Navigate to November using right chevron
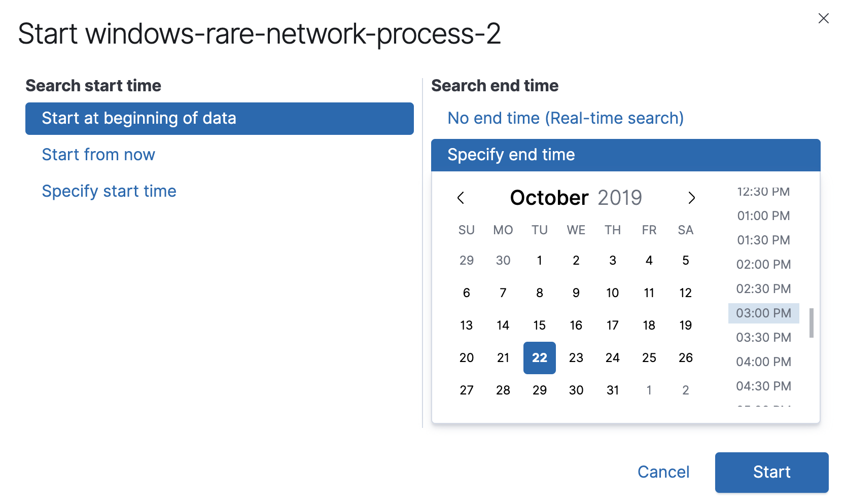 click(691, 198)
